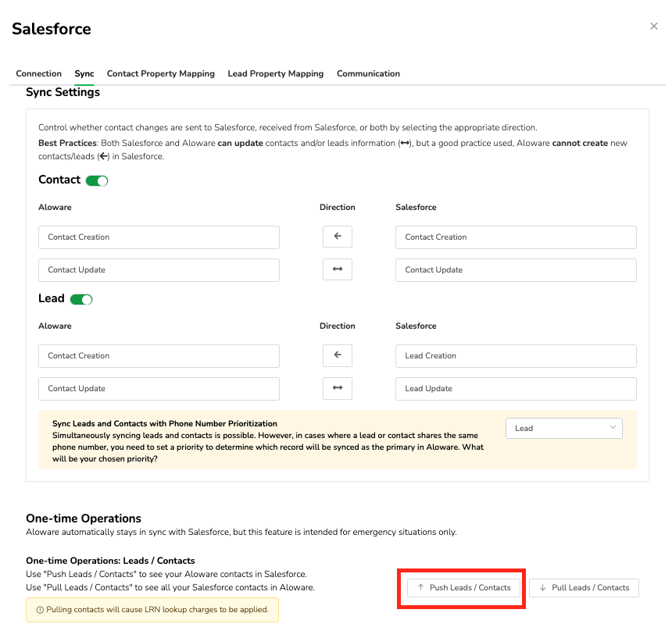Click the Best Practices text
The height and width of the screenshot is (638, 672).
click(68, 143)
